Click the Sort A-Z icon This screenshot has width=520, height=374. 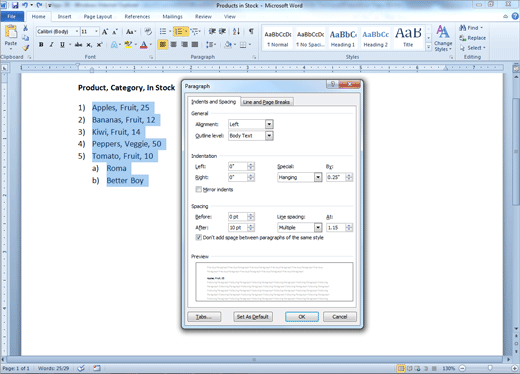(x=236, y=31)
